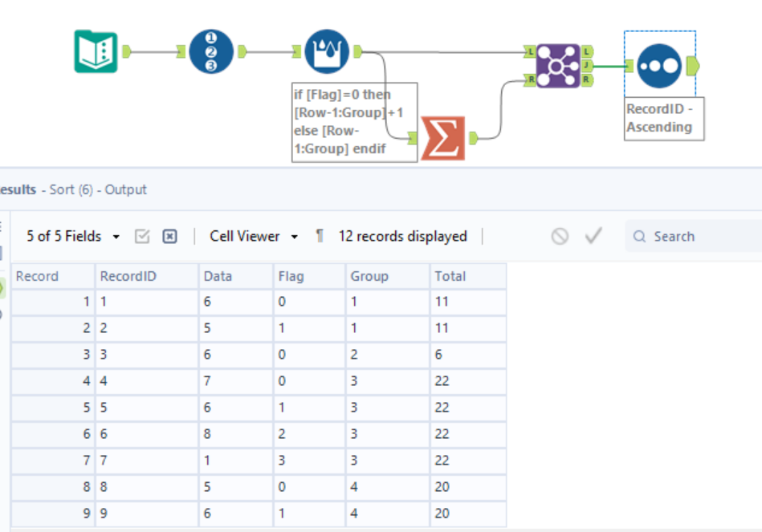Select the Flag column header
762x532 pixels.
point(308,276)
